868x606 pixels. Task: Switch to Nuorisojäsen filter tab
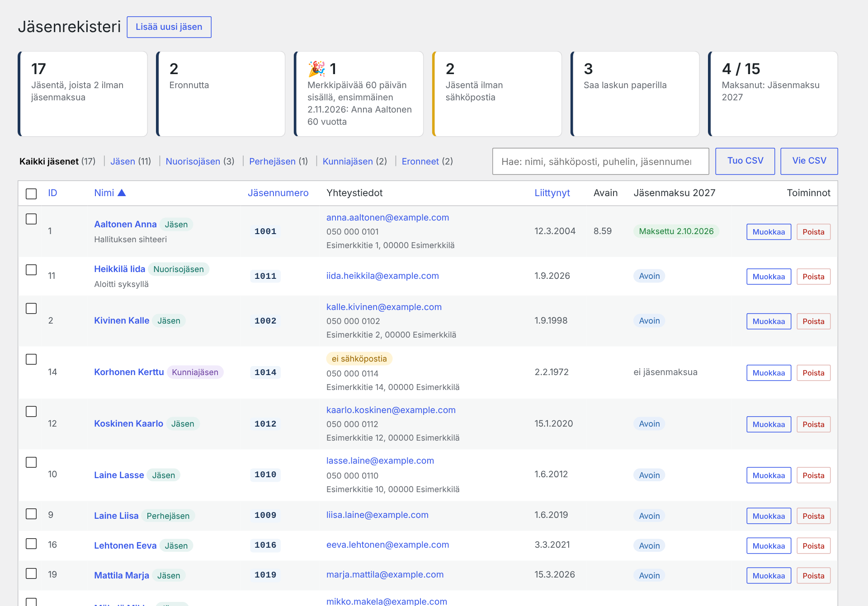(x=193, y=161)
